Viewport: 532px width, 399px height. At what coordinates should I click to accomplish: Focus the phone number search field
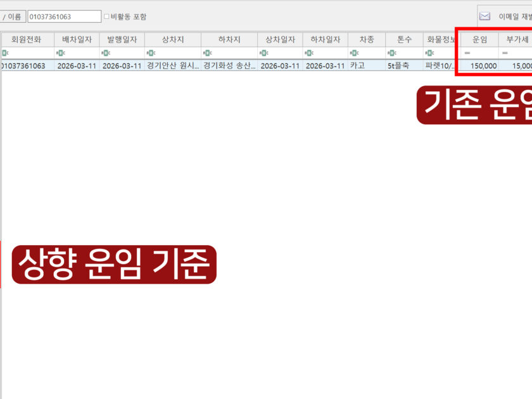click(64, 16)
